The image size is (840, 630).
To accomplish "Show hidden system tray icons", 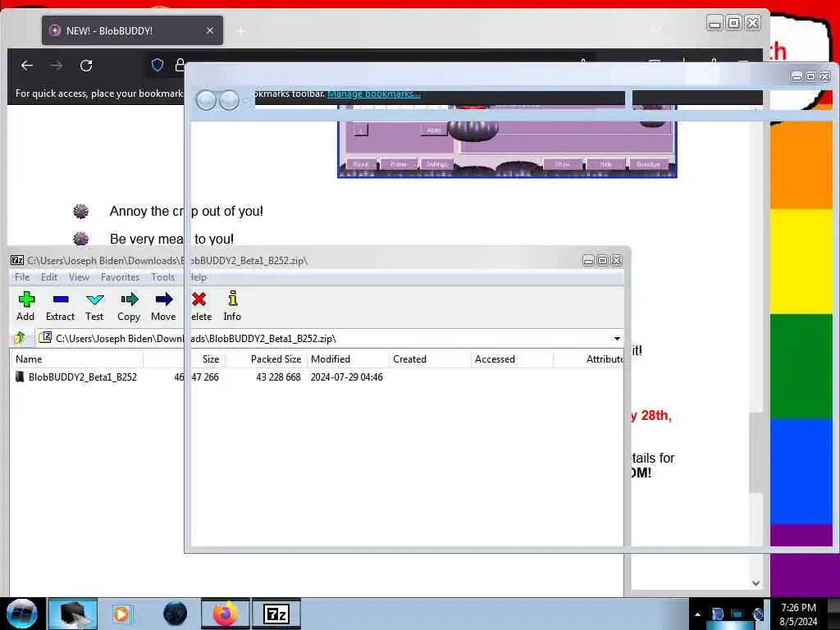I will 697,614.
